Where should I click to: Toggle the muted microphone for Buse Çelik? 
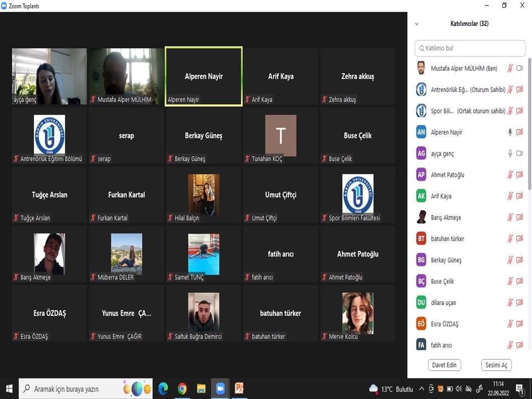(510, 282)
